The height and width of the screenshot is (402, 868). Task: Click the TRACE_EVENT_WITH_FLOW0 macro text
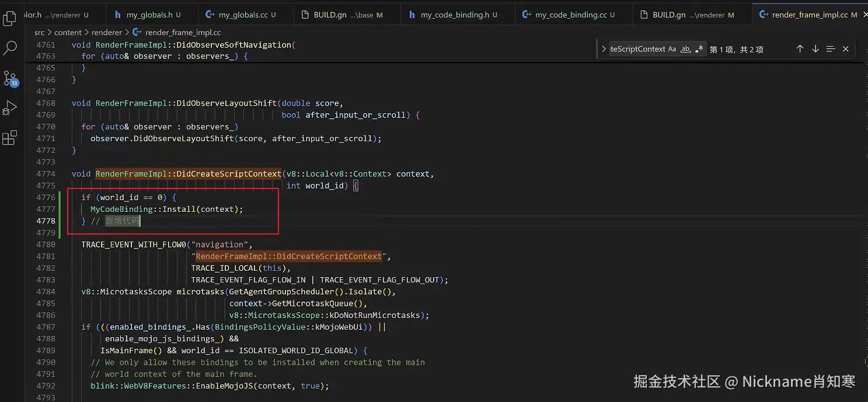pos(134,244)
